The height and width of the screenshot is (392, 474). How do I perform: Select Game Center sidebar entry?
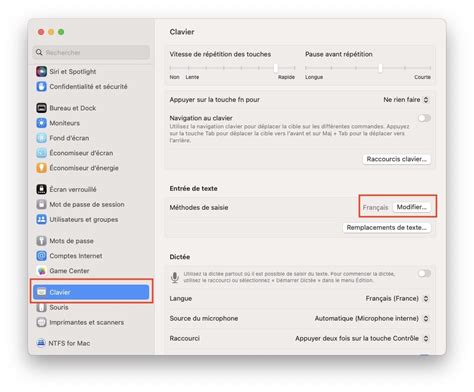tap(91, 271)
